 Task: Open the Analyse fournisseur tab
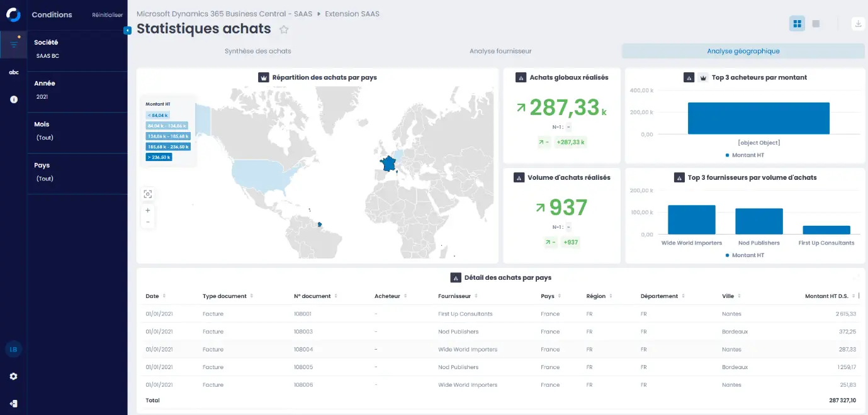click(500, 51)
